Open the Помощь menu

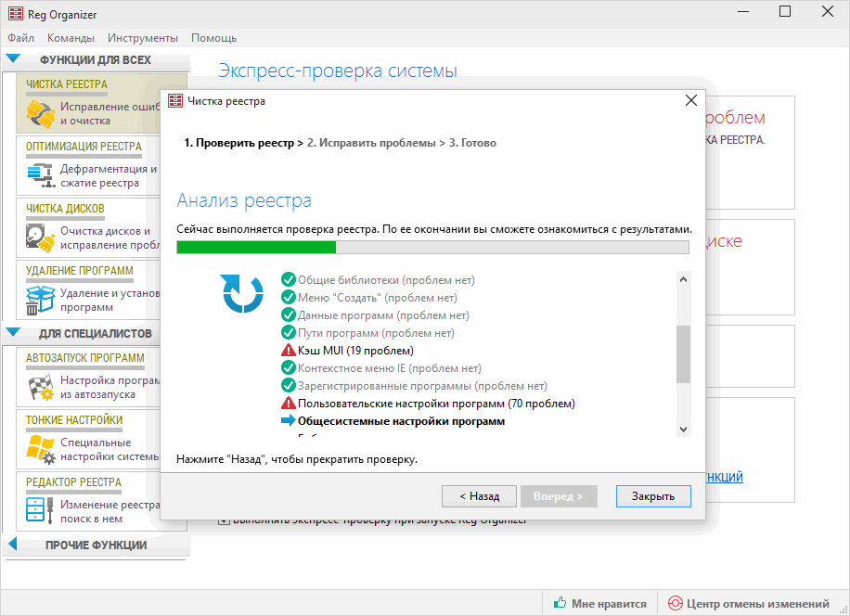(214, 38)
